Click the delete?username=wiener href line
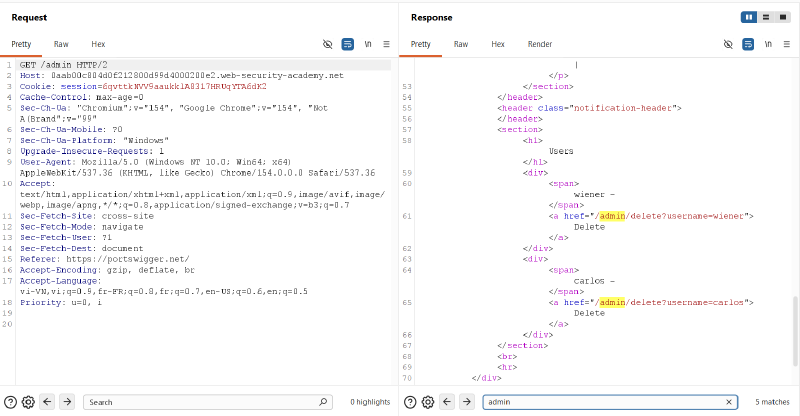800x416 pixels. point(651,216)
